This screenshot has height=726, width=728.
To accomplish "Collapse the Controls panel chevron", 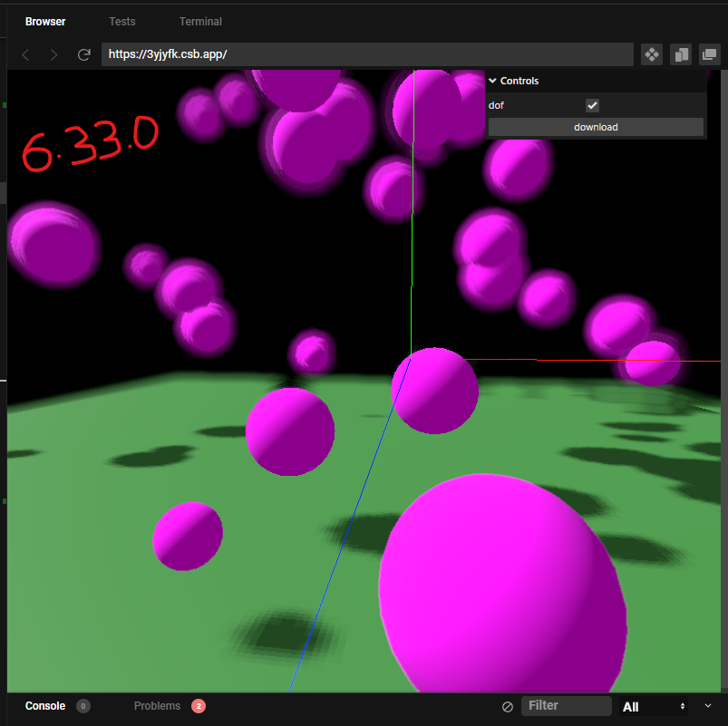I will [x=492, y=81].
